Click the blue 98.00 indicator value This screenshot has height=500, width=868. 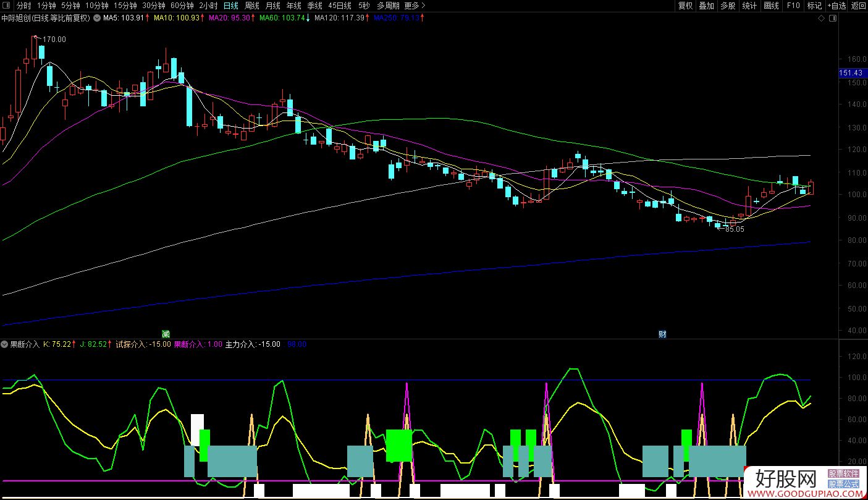click(x=297, y=344)
